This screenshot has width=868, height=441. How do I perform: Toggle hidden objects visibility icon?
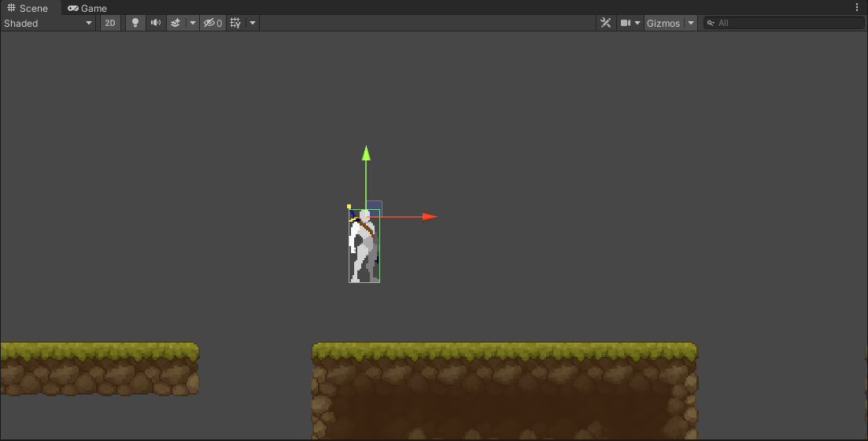tap(212, 24)
